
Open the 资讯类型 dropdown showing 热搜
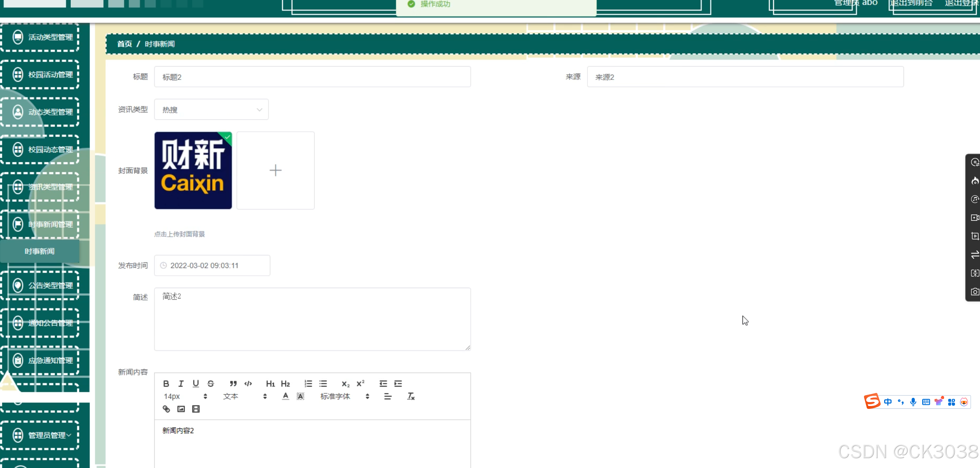[x=211, y=110]
